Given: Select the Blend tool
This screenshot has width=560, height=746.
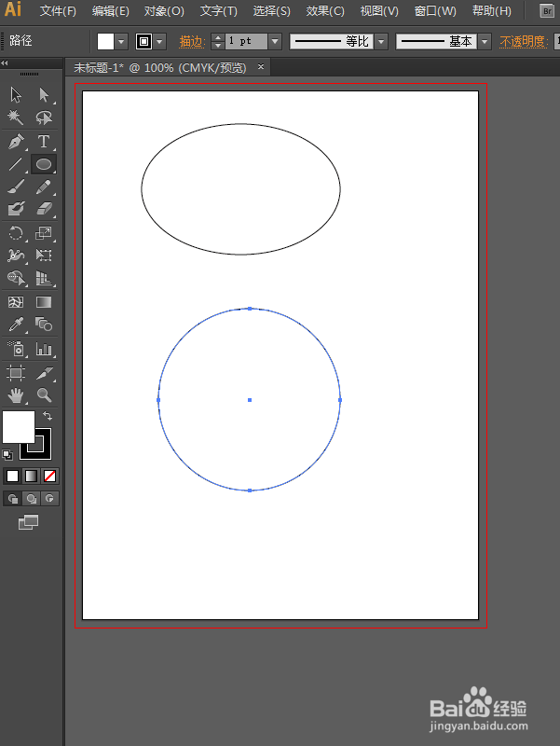Looking at the screenshot, I should 44,325.
